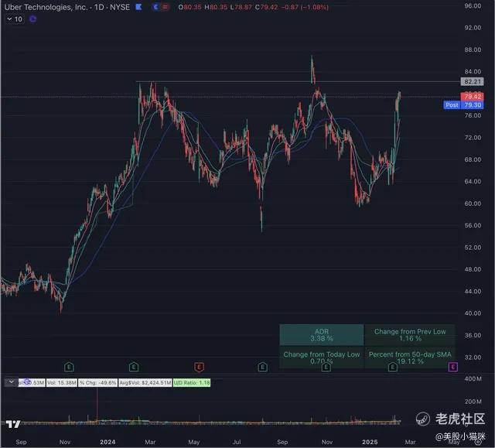Click the purple indicator icon next to 10
The height and width of the screenshot is (448, 495).
click(x=32, y=19)
